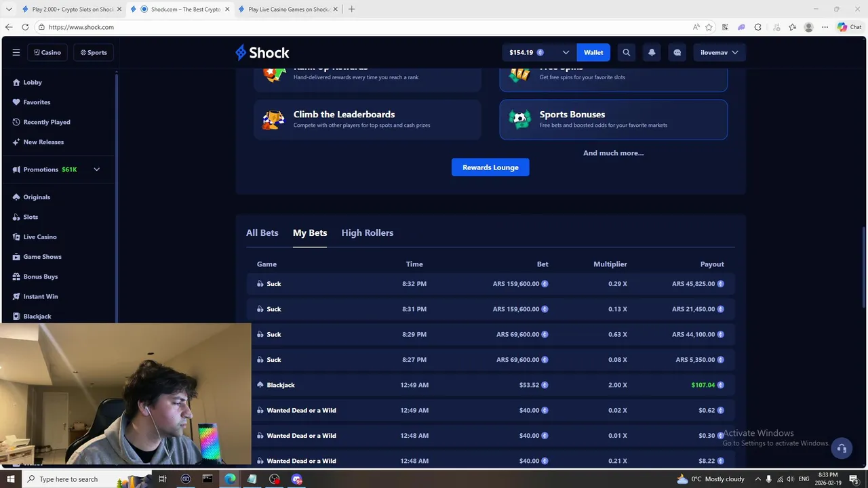Click the Recently Played icon
Viewport: 868px width, 488px height.
(x=16, y=122)
